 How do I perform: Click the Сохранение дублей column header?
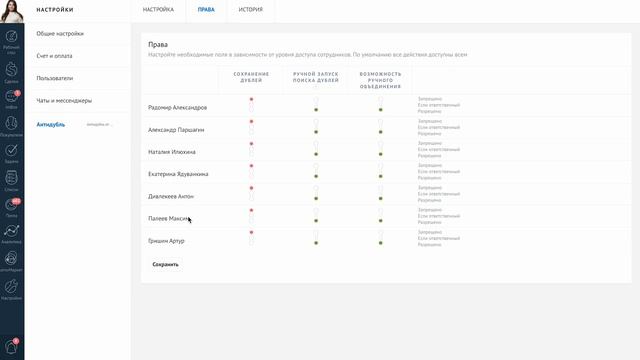(x=251, y=77)
